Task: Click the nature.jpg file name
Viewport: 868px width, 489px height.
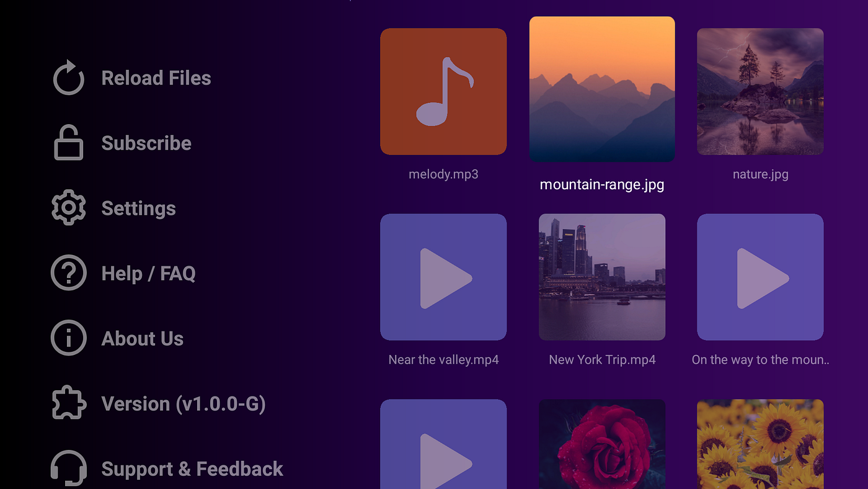Action: (x=761, y=174)
